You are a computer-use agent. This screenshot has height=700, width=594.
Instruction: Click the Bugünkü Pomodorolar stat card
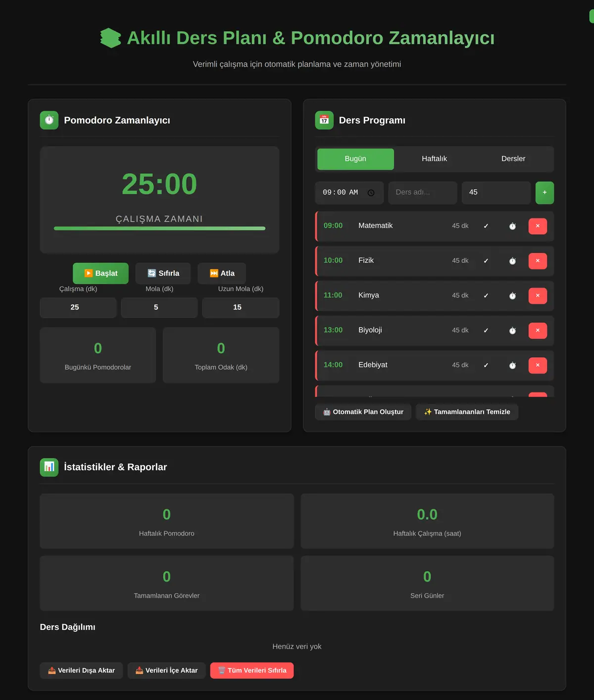(x=98, y=355)
